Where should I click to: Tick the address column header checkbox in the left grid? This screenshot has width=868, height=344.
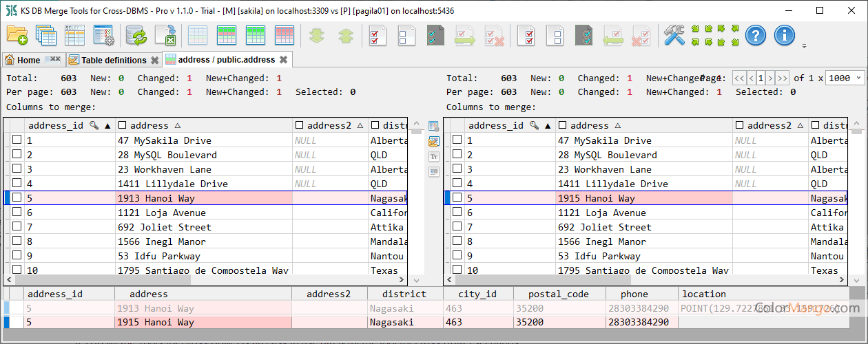coord(123,125)
